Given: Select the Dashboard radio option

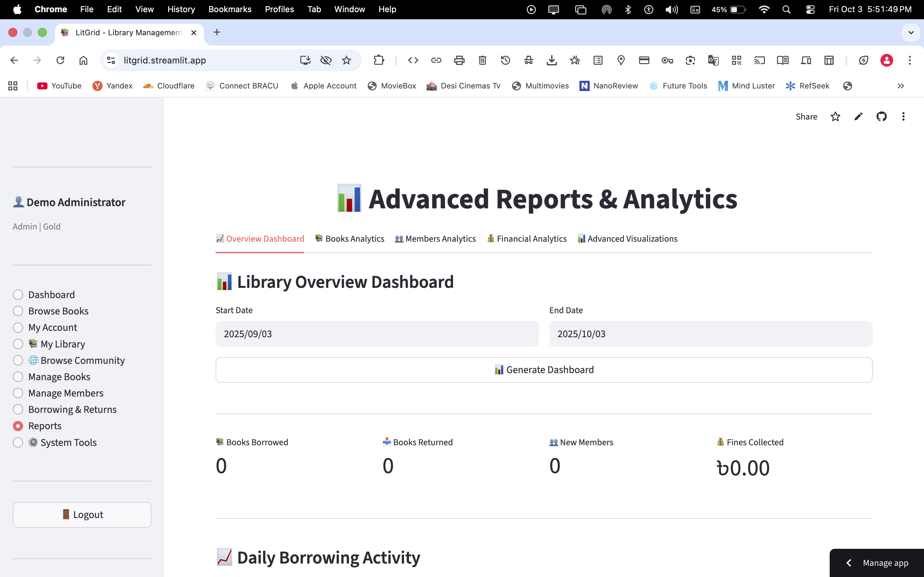Looking at the screenshot, I should (18, 295).
